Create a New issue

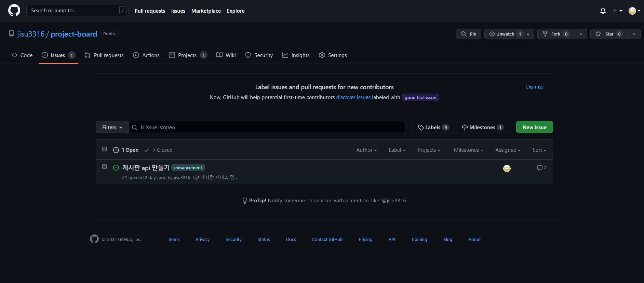pos(535,127)
